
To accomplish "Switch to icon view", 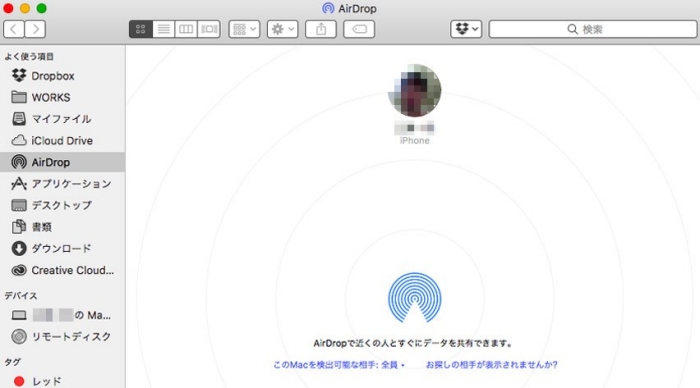I will pyautogui.click(x=141, y=29).
